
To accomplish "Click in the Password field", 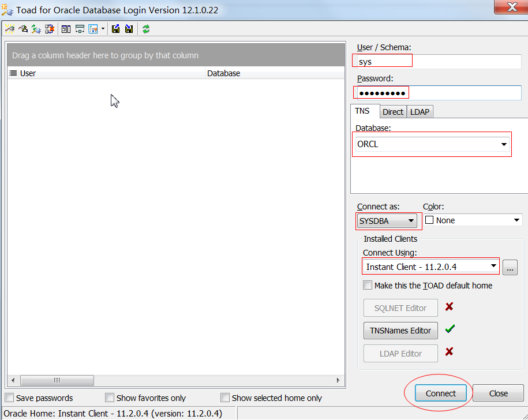I will [x=439, y=93].
